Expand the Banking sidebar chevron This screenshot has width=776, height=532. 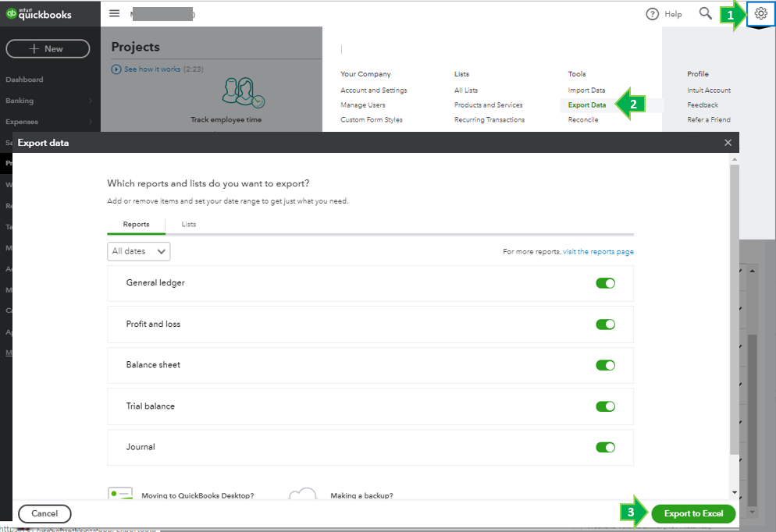91,101
